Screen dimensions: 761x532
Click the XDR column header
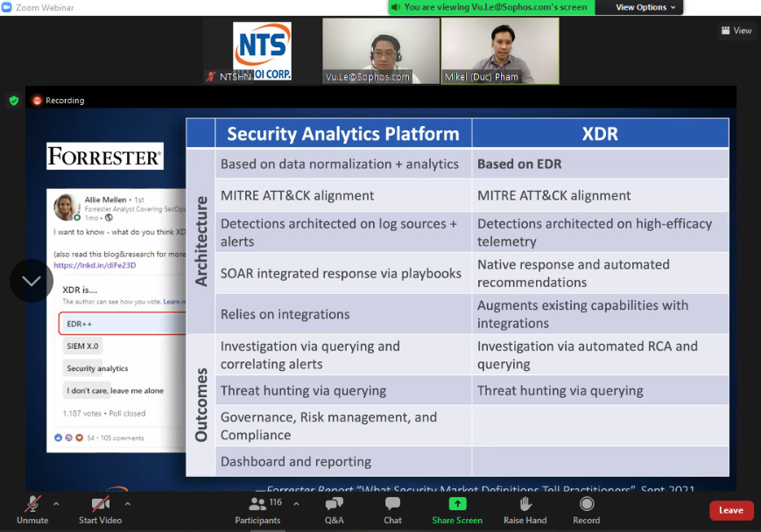[601, 133]
